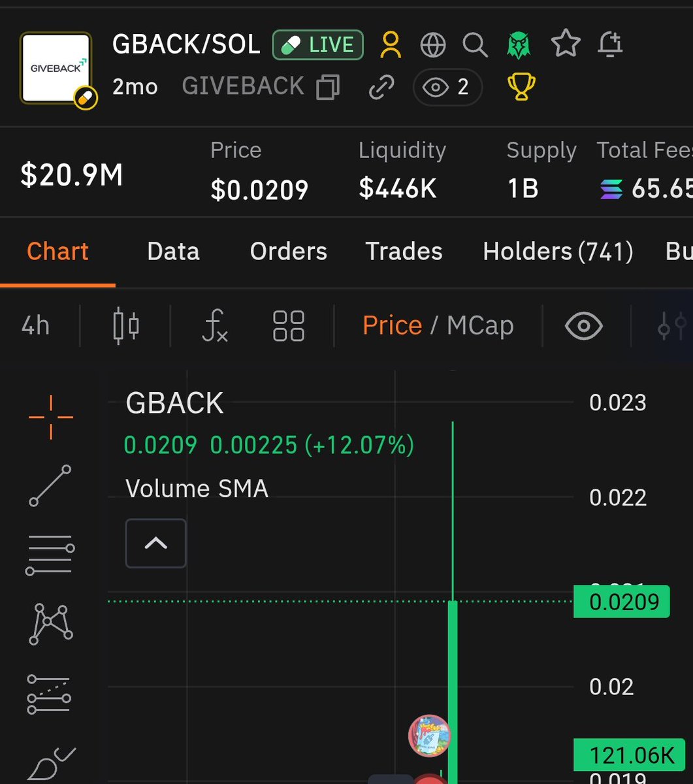Change the 4h chart timeframe
The height and width of the screenshot is (784, 693).
pos(35,325)
